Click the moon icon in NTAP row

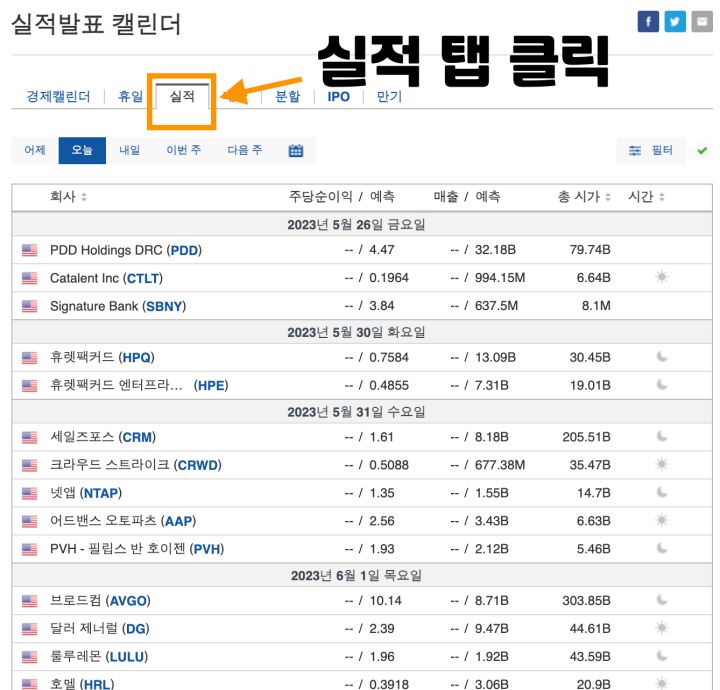pos(662,493)
